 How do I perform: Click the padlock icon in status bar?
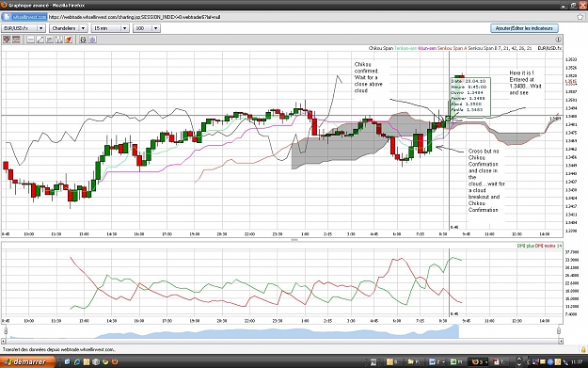tap(583, 349)
